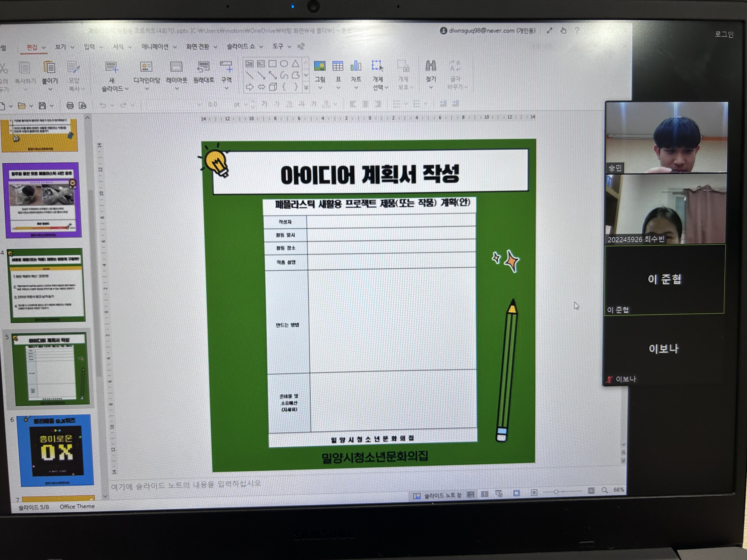The width and height of the screenshot is (747, 560).
Task: Start slideshow from status bar icon
Action: coord(499,494)
